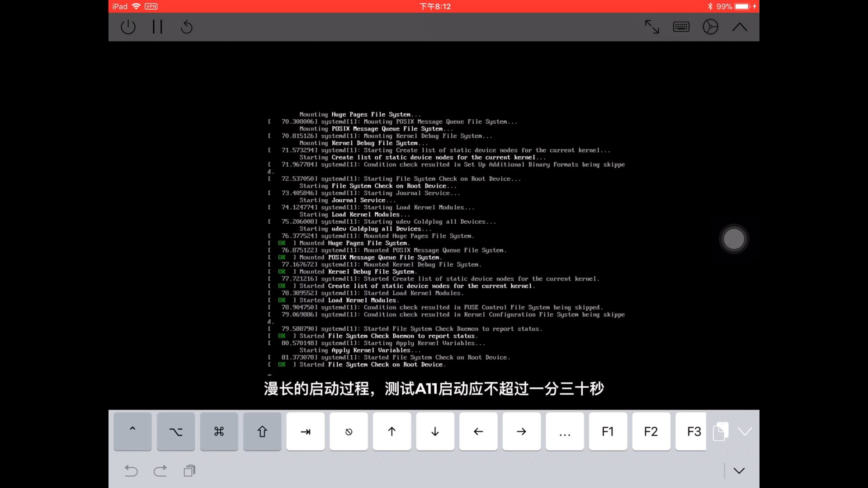Viewport: 868px width, 488px height.
Task: Tap the line "Mounting Huge Pages File System"
Action: click(x=360, y=115)
